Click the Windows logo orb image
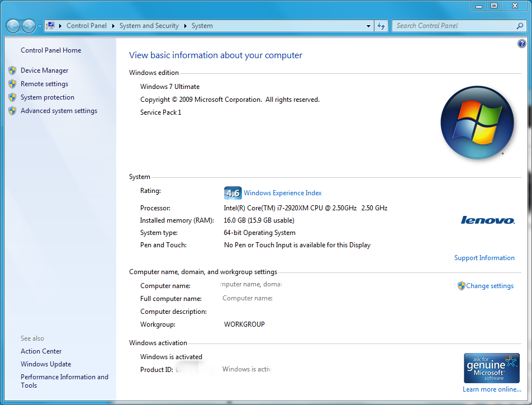 coord(477,123)
